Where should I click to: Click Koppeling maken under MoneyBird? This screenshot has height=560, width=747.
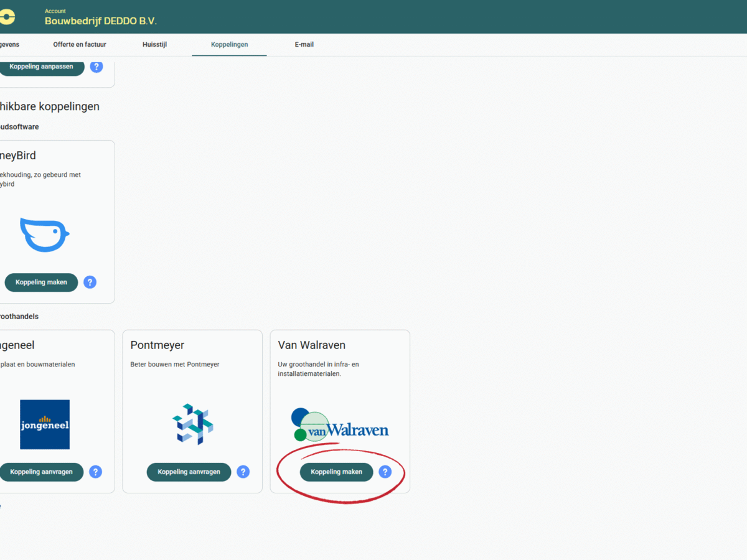(41, 282)
